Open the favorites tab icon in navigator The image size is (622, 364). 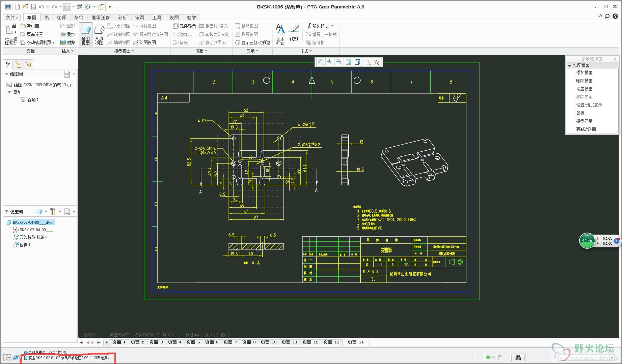point(28,64)
